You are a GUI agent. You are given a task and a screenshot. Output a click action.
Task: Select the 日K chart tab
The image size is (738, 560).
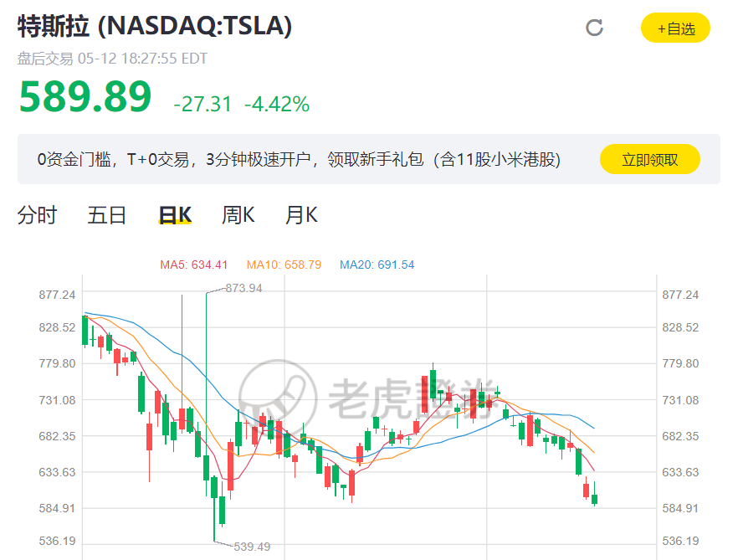point(176,215)
